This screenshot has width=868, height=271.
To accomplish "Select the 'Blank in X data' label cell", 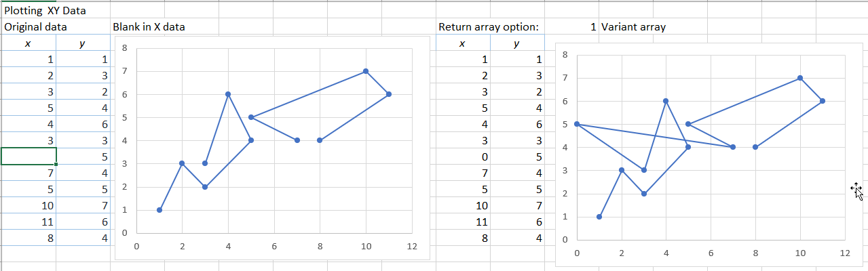I will pos(149,27).
